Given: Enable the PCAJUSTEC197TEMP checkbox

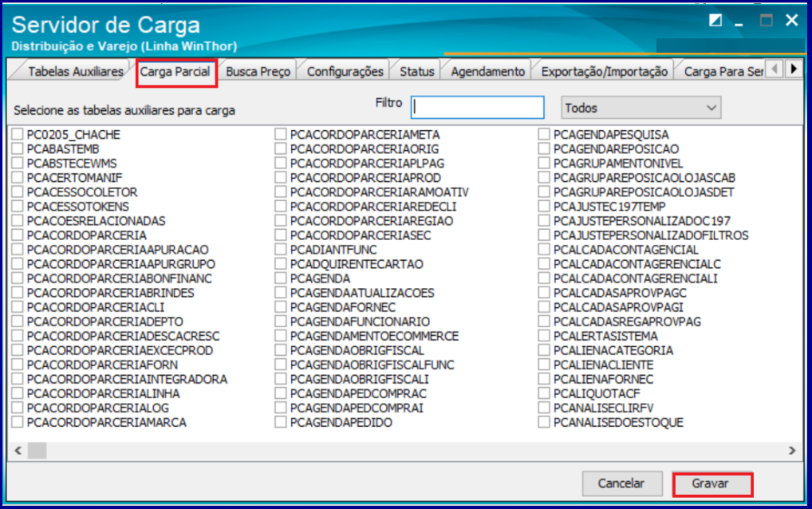Looking at the screenshot, I should [x=544, y=207].
